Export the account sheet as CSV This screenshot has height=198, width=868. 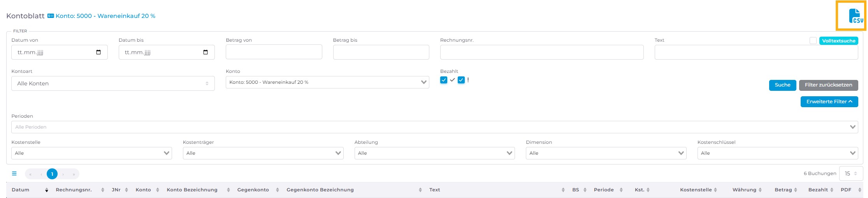coord(851,16)
